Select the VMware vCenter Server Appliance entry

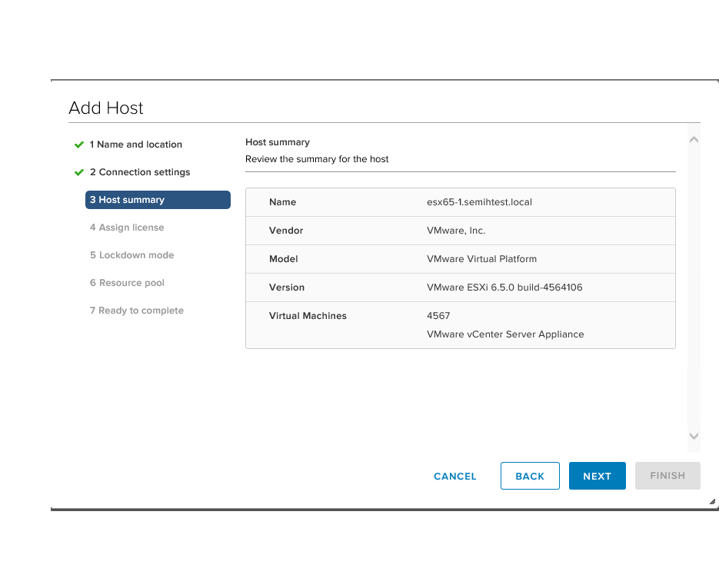point(504,334)
